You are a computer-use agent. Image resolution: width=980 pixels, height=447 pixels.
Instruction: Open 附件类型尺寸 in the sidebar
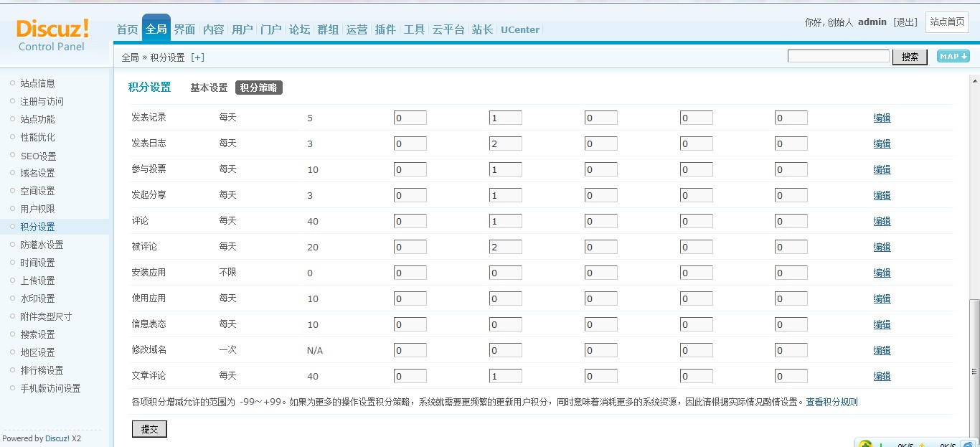(x=46, y=316)
